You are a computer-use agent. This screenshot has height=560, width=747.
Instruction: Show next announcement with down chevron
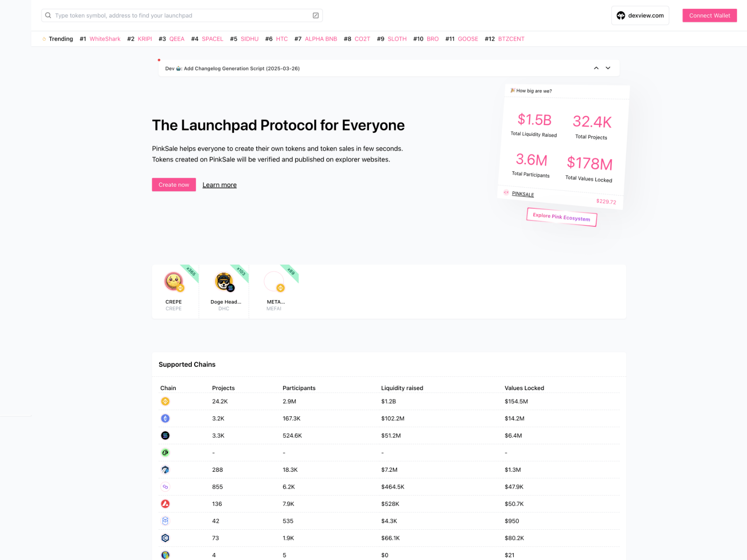pyautogui.click(x=608, y=68)
